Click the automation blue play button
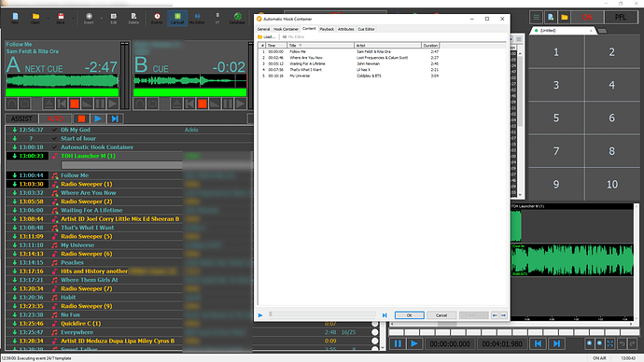The height and width of the screenshot is (362, 644). coord(98,118)
